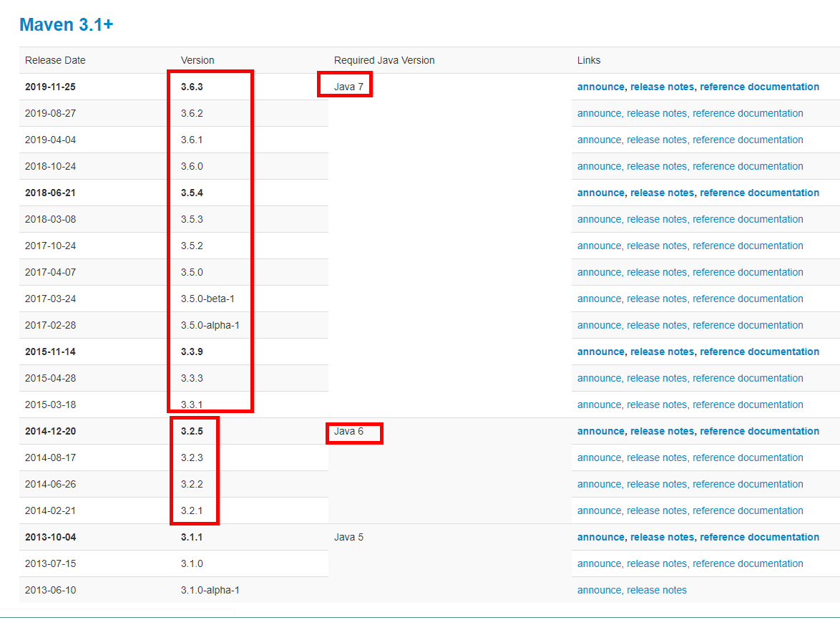The image size is (840, 620).
Task: Open the announce link for 3.5.4
Action: [x=600, y=193]
